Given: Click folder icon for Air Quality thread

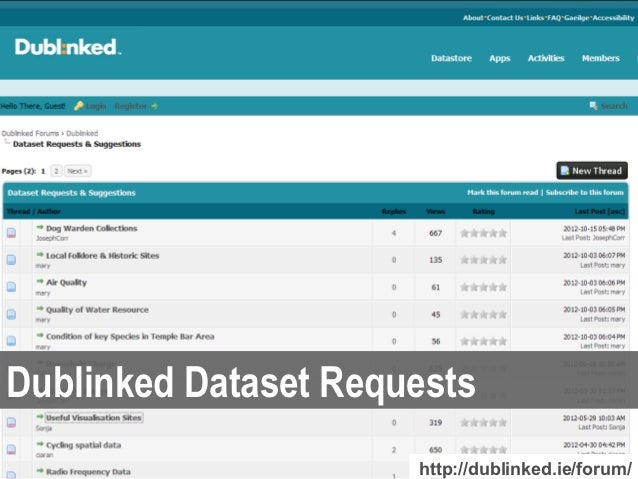Looking at the screenshot, I should point(11,287).
